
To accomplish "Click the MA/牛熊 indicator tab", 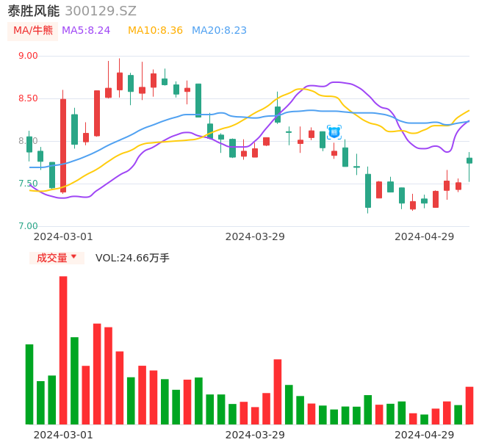I will coord(33,30).
